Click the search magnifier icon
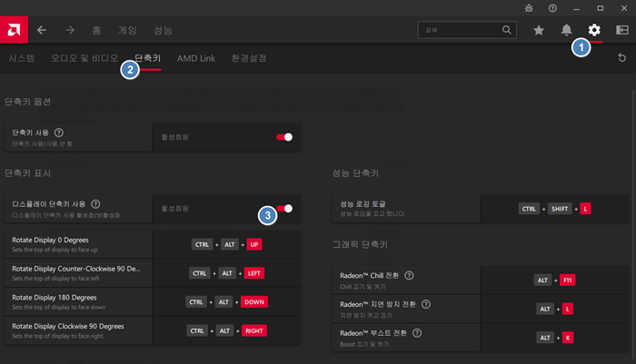This screenshot has height=364, width=636. (x=507, y=30)
